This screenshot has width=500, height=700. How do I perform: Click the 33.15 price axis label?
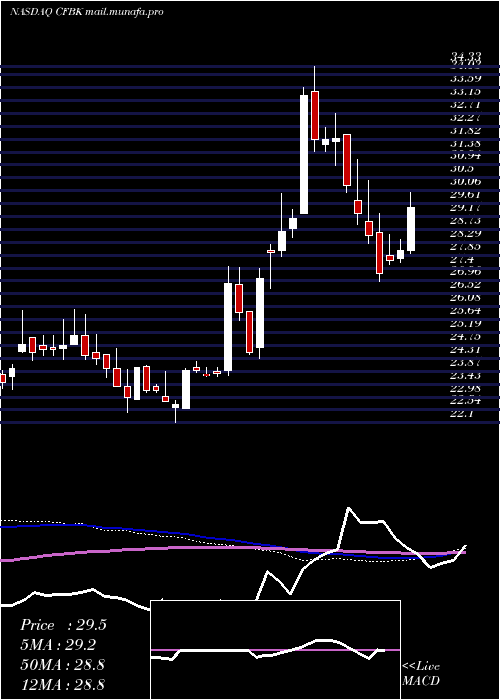coord(466,92)
